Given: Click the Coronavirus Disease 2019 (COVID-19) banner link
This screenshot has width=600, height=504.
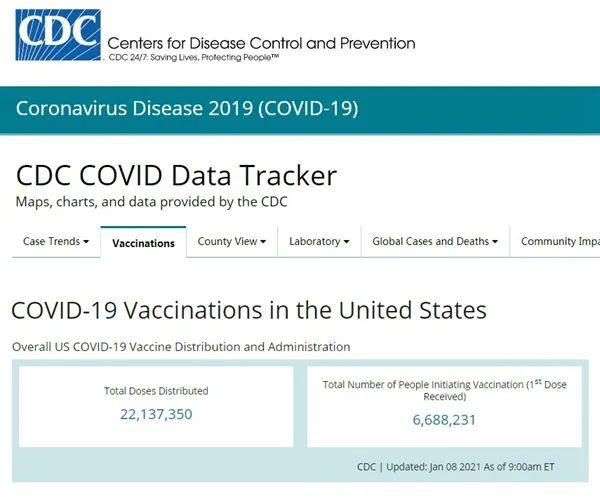Looking at the screenshot, I should 186,108.
